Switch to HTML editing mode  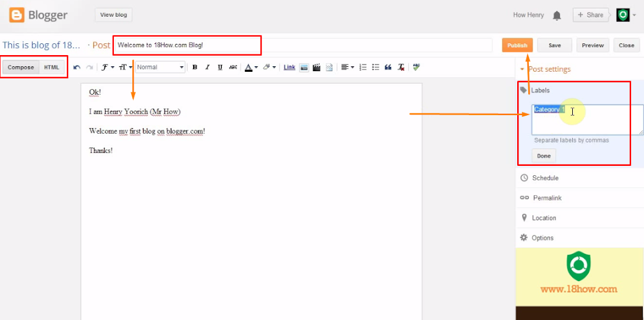pos(52,67)
